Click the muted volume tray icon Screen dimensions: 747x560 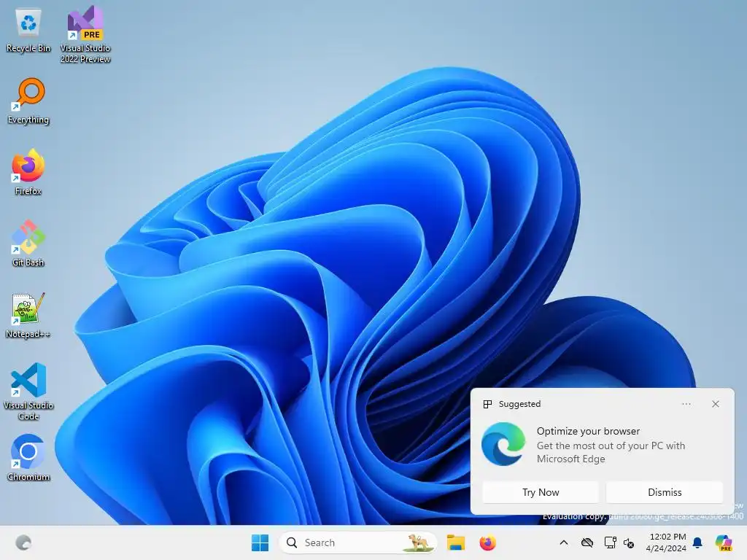click(x=629, y=542)
